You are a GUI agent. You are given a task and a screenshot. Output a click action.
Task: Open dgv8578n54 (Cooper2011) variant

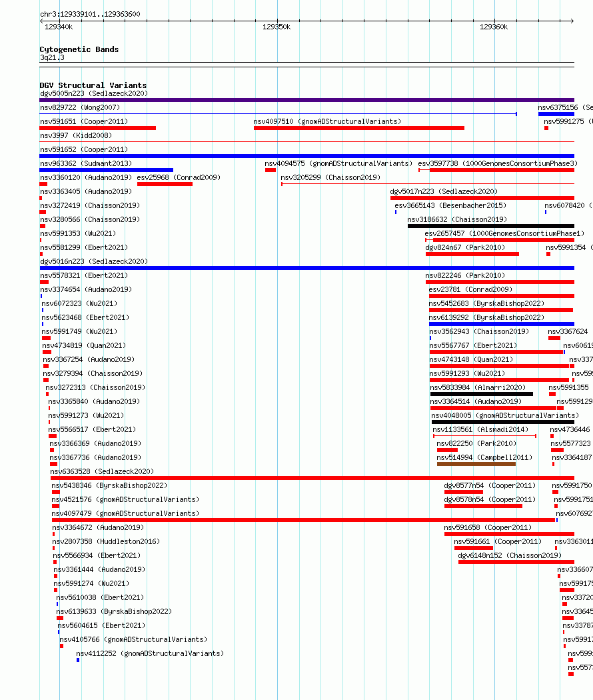490,499
